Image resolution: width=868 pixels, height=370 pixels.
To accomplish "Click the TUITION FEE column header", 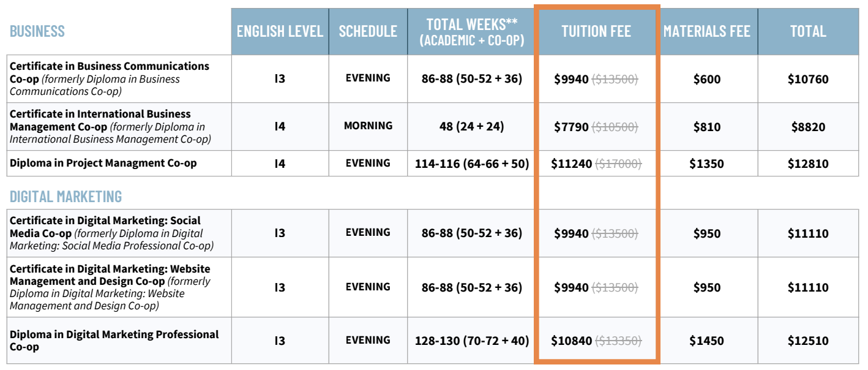I will (596, 31).
